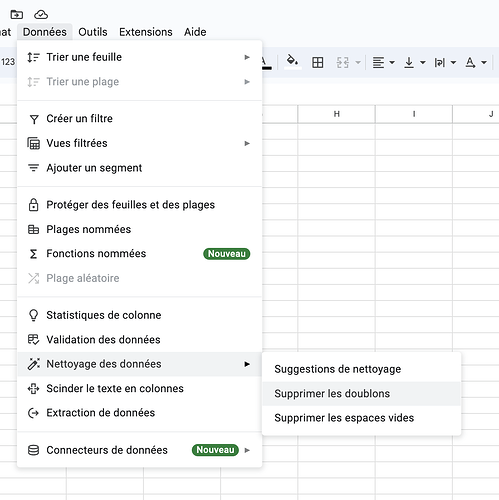Image resolution: width=499 pixels, height=500 pixels.
Task: Open horizontal align dropdown arrow
Action: [392, 62]
